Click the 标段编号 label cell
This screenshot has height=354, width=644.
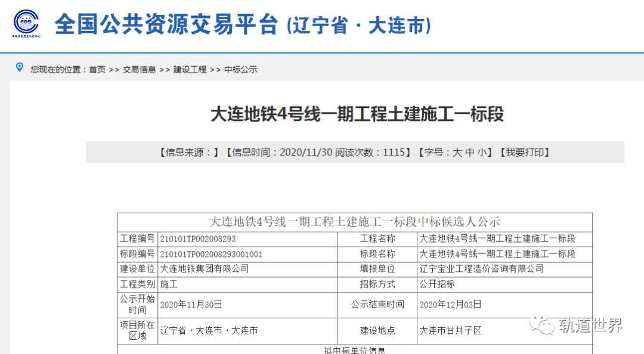[138, 254]
